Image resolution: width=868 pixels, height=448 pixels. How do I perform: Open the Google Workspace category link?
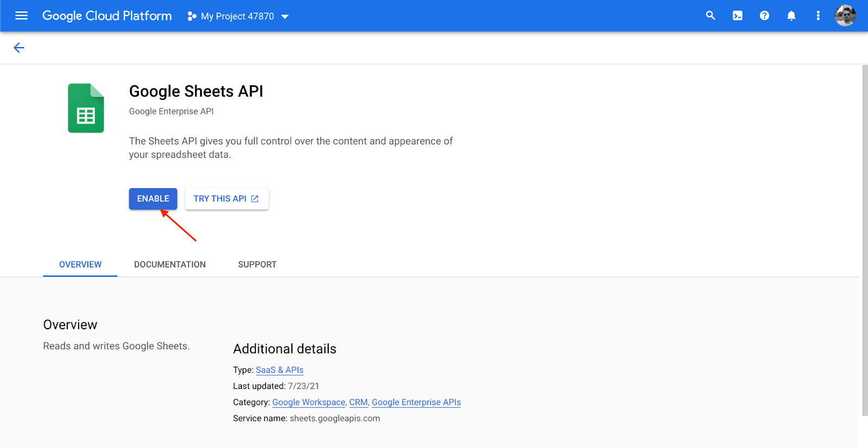coord(309,402)
